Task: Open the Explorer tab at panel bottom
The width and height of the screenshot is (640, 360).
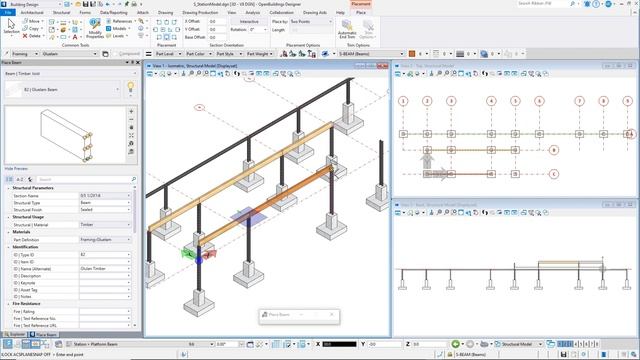Action: pyautogui.click(x=14, y=334)
